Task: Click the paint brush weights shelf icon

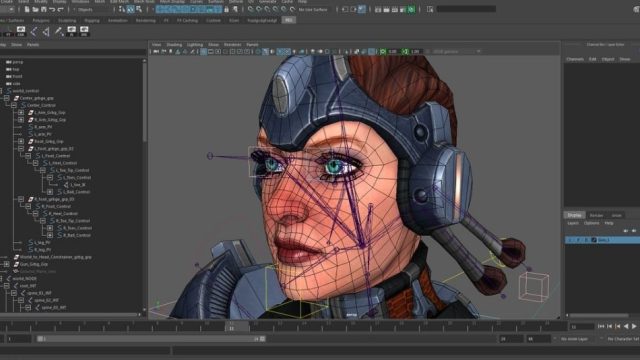Action: 59,31
